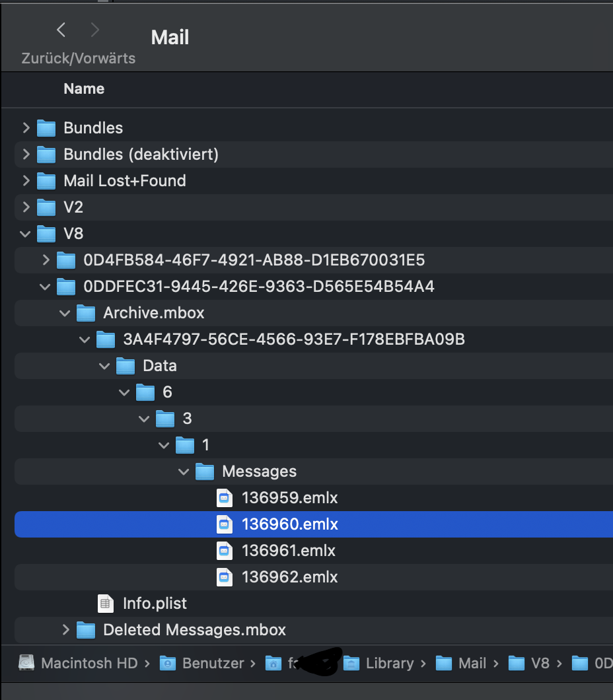The image size is (613, 700).
Task: Expand the V2 folder
Action: (26, 207)
